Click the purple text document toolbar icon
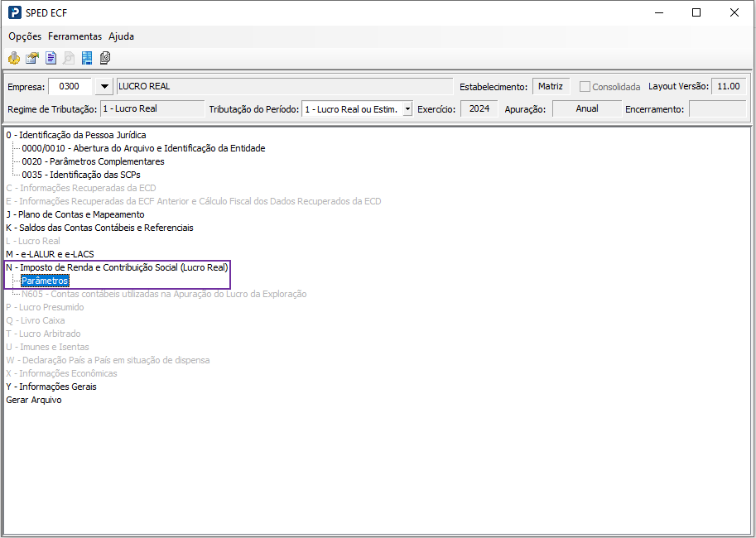 [51, 58]
